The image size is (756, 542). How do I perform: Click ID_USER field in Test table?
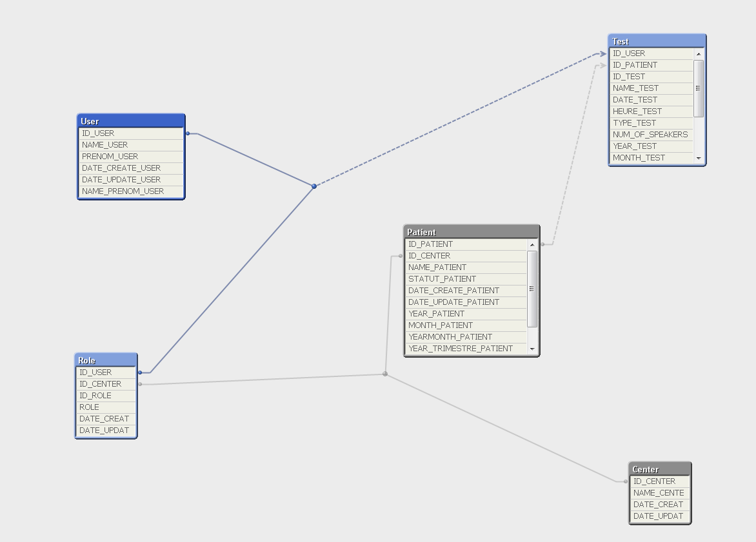point(652,53)
